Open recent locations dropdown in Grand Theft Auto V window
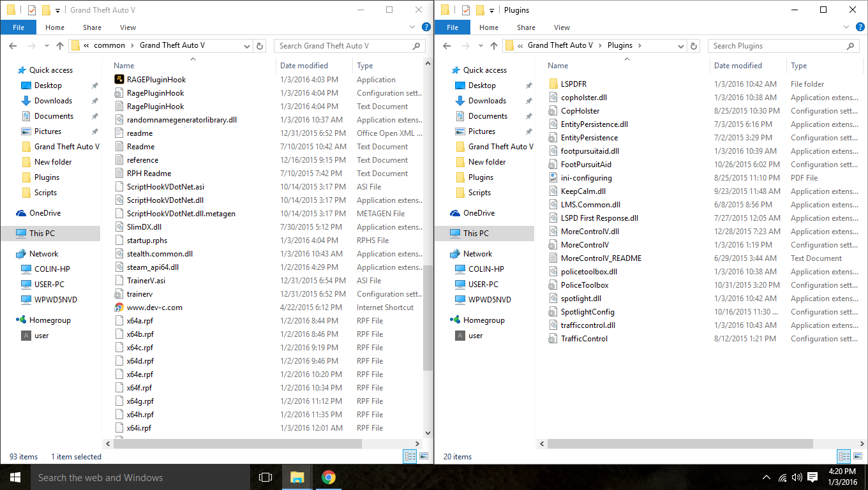The width and height of the screenshot is (868, 490). pos(46,46)
